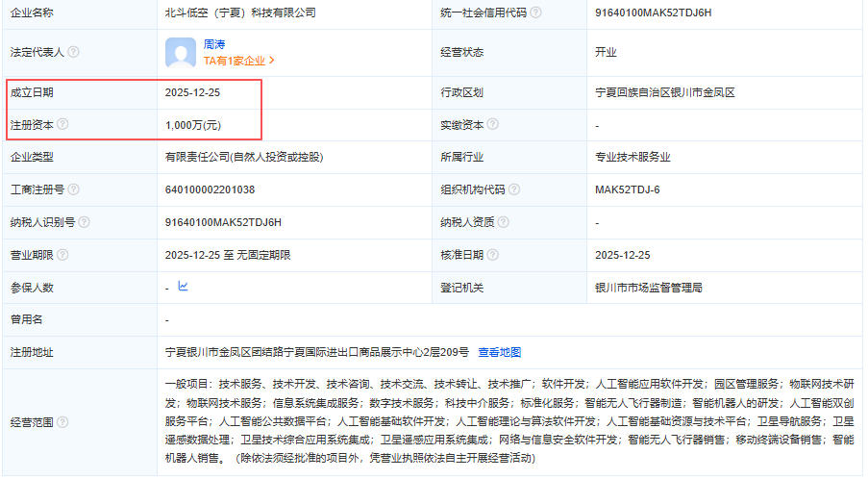This screenshot has height=479, width=868.
Task: Select credit code in 统一社会信用代码 row
Action: coord(654,13)
